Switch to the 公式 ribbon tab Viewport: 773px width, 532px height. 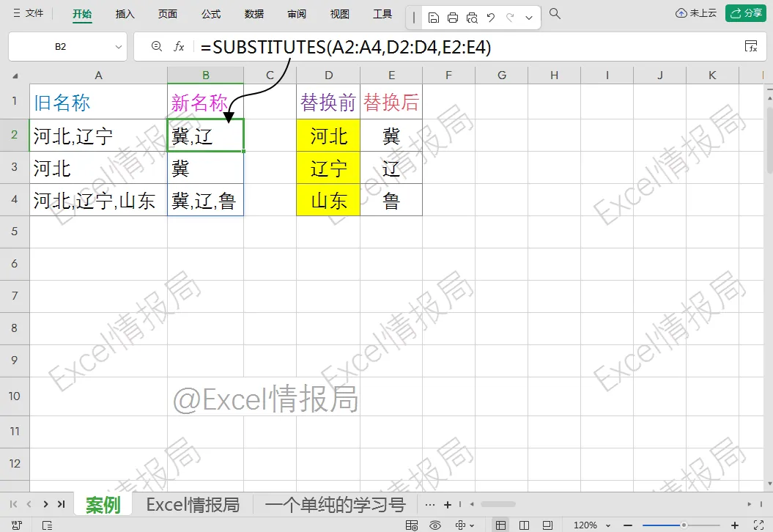211,14
